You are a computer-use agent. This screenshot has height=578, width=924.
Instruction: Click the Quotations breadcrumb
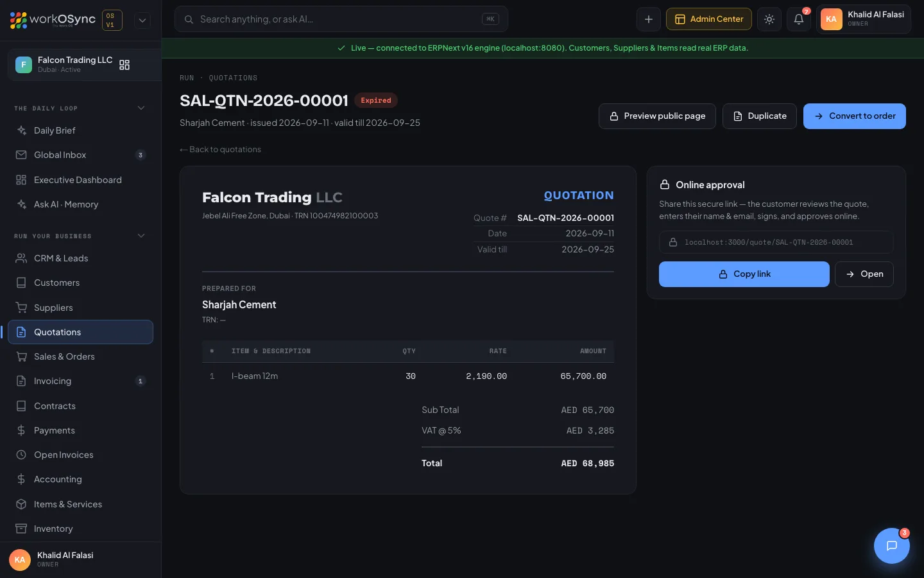[233, 78]
